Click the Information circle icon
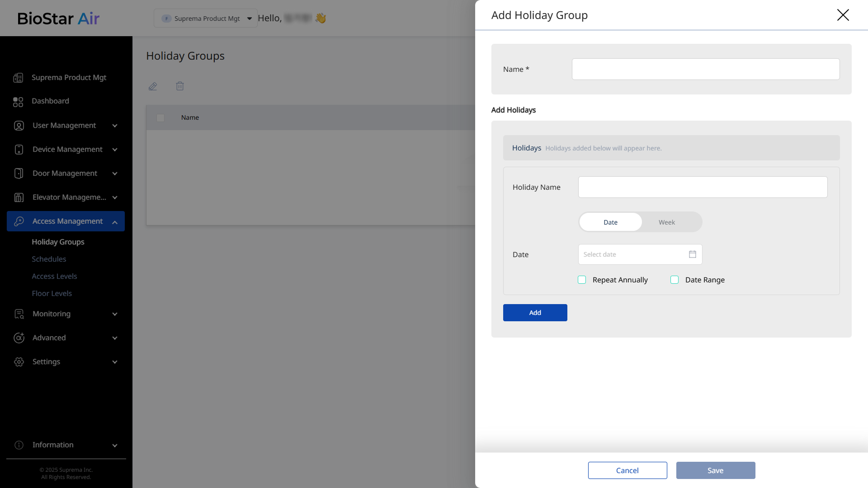This screenshot has height=488, width=868. (x=19, y=445)
